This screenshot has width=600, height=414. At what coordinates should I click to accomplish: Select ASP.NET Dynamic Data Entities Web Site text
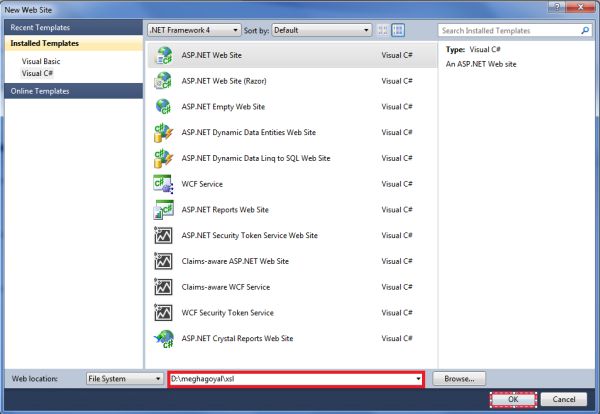point(249,132)
